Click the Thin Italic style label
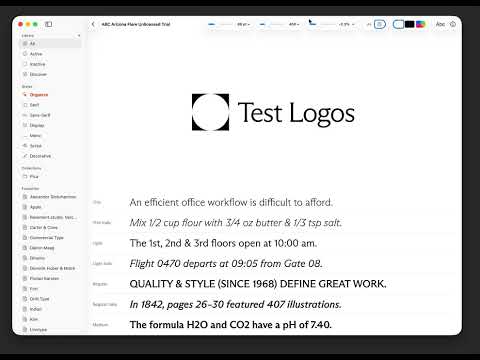This screenshot has width=480, height=360. pyautogui.click(x=102, y=223)
